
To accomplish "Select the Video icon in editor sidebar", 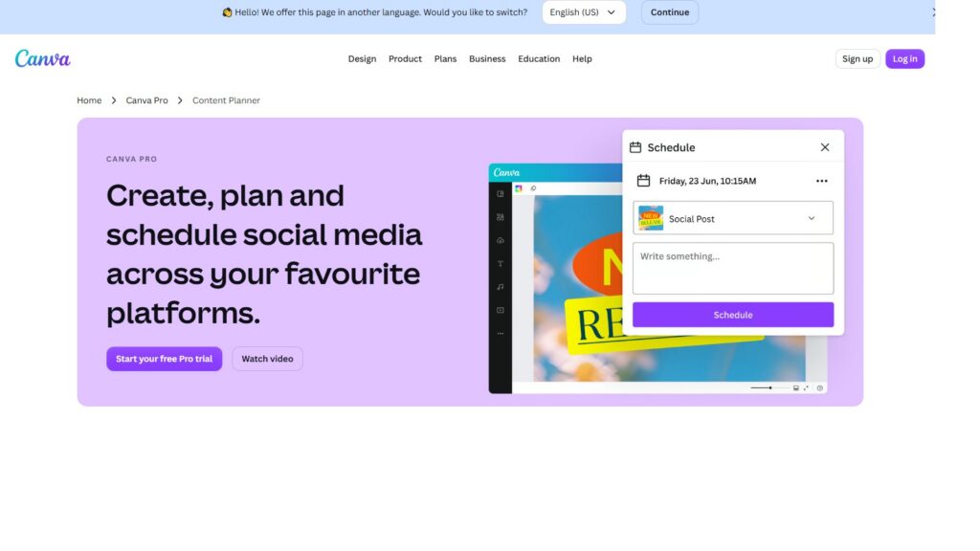I will pyautogui.click(x=500, y=310).
